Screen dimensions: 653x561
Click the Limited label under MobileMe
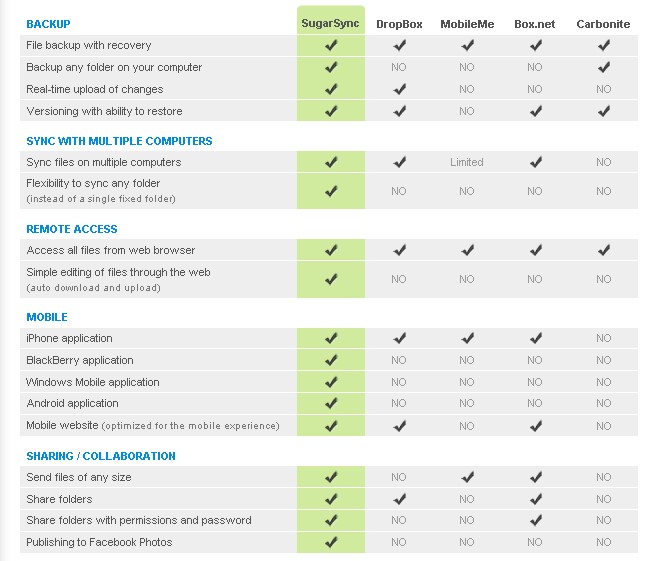(x=467, y=162)
